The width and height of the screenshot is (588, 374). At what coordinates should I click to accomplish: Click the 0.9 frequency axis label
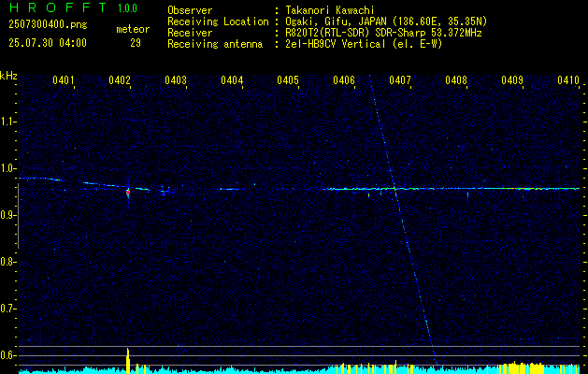point(7,215)
